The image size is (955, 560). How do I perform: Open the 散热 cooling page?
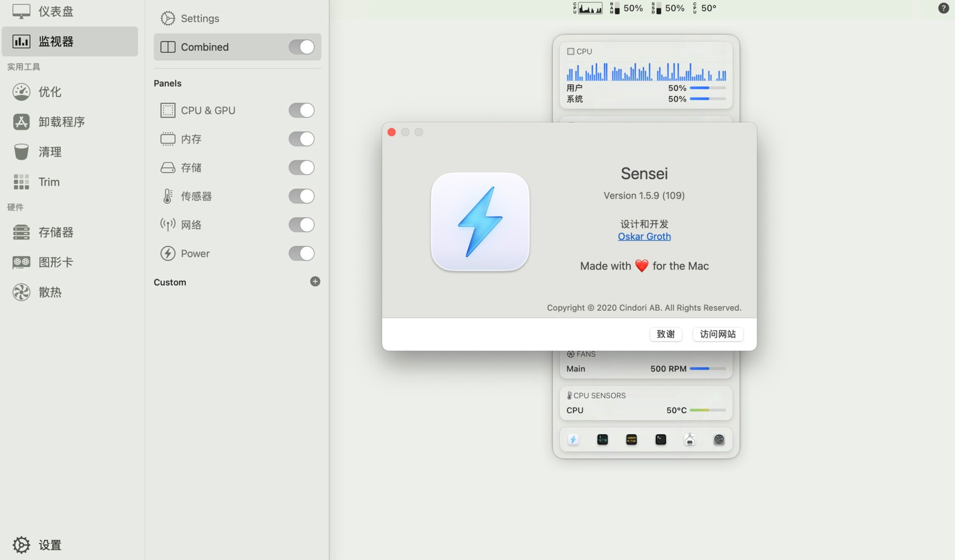tap(70, 292)
